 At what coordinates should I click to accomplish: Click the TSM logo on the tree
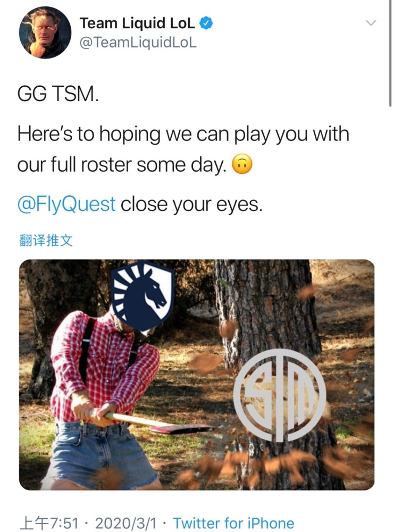280,395
